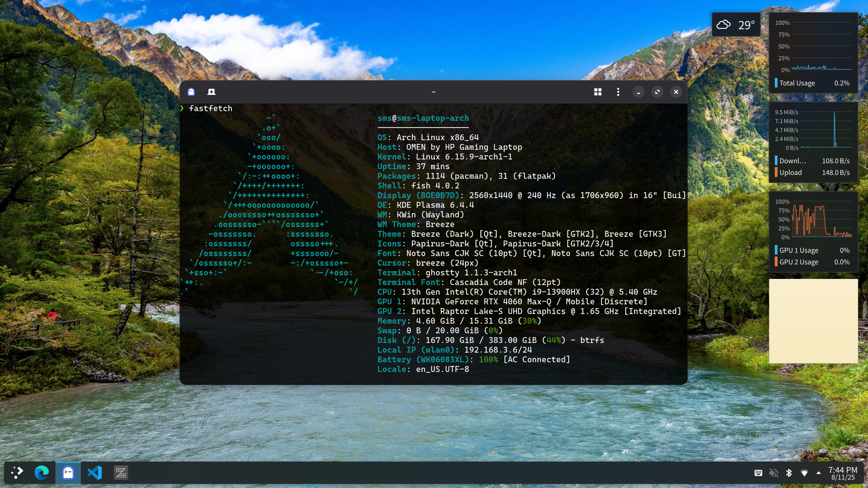Select the window grid layout icon
The width and height of the screenshot is (868, 488).
point(598,92)
